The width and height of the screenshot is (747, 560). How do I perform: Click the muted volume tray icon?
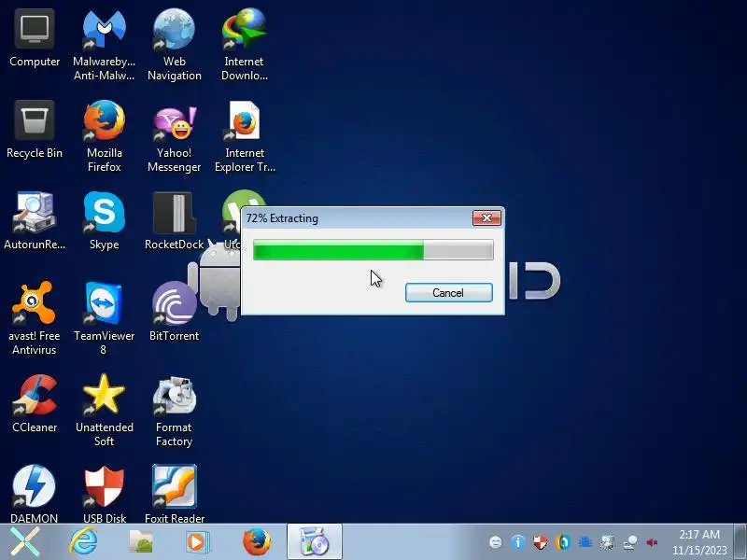[652, 542]
